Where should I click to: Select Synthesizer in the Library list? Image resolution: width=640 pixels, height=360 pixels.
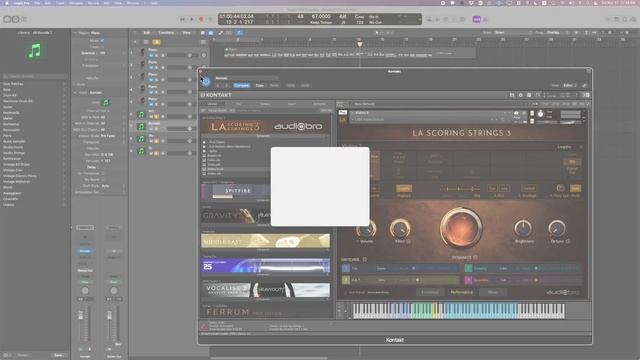click(12, 158)
